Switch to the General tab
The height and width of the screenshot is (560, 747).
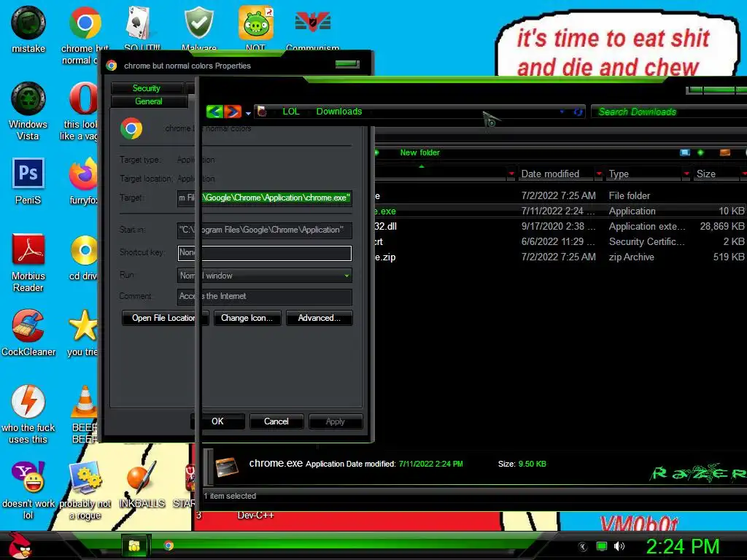click(x=149, y=101)
